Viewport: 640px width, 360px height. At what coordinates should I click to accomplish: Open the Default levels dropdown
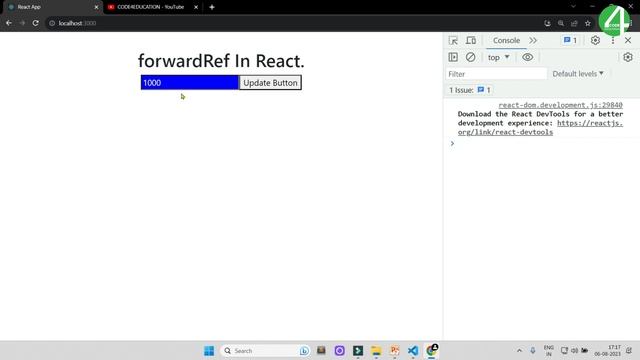[x=578, y=74]
